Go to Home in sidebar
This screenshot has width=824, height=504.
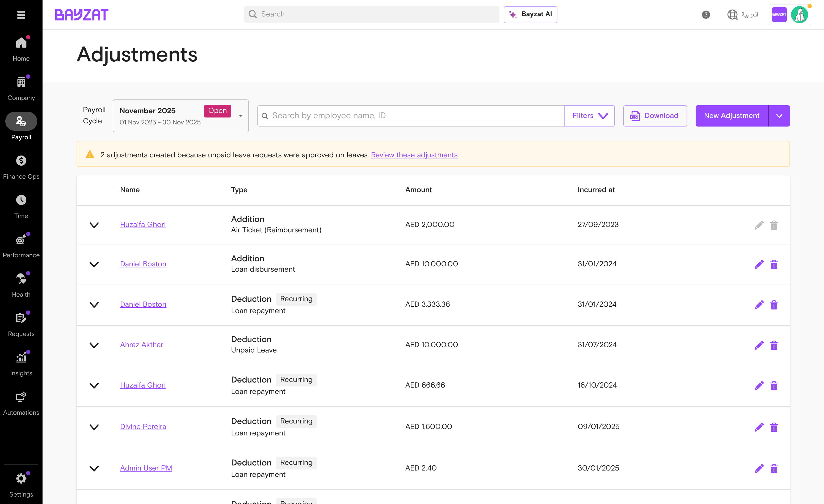[21, 49]
